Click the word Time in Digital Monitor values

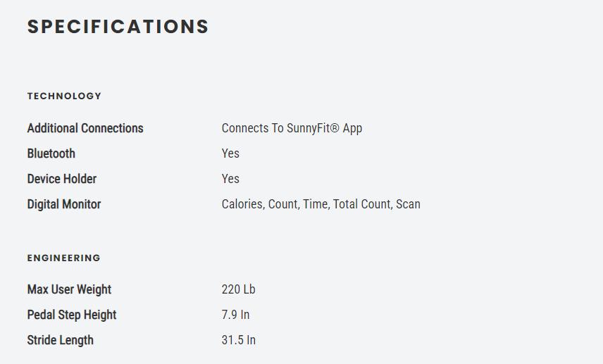(315, 204)
